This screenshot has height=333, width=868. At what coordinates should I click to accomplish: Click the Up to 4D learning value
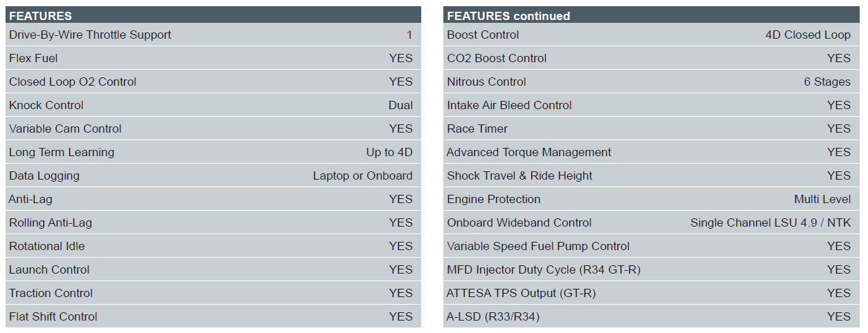(x=389, y=152)
